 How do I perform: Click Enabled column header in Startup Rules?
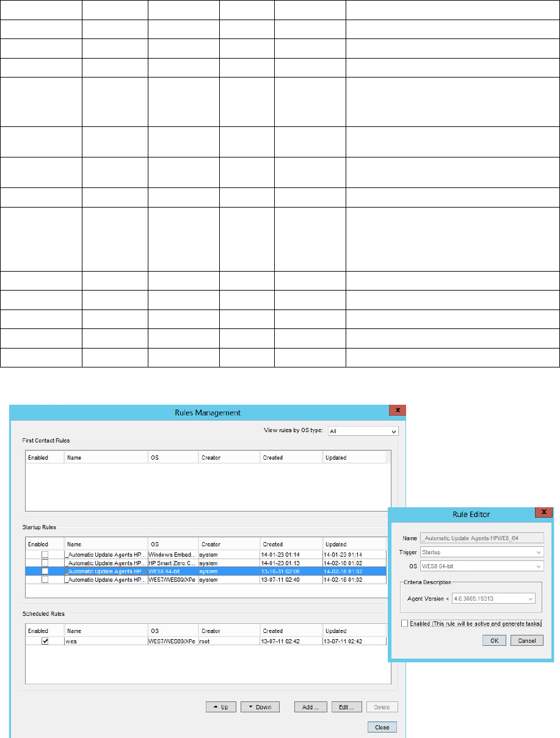click(x=45, y=544)
